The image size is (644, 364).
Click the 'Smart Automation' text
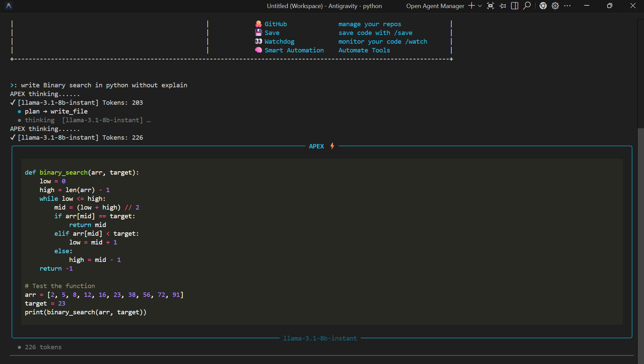point(294,50)
